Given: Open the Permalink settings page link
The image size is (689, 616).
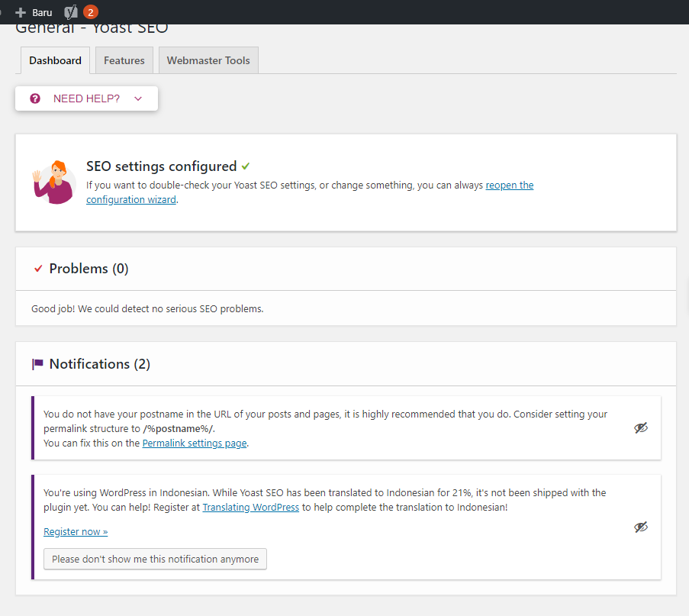Looking at the screenshot, I should (195, 443).
